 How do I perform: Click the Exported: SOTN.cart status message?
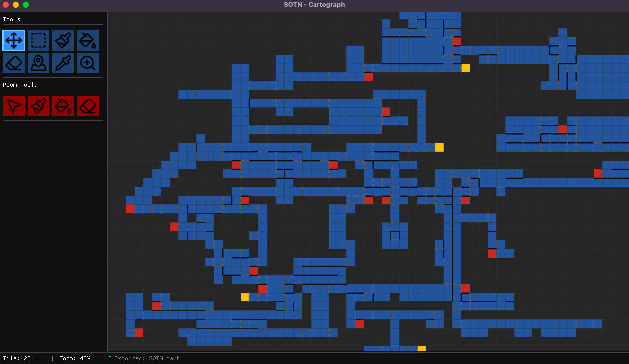pos(144,358)
